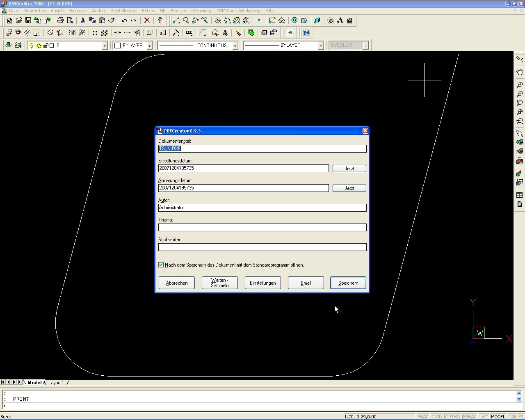Click the Paste clipboard icon
The image size is (525, 420).
[x=102, y=21]
